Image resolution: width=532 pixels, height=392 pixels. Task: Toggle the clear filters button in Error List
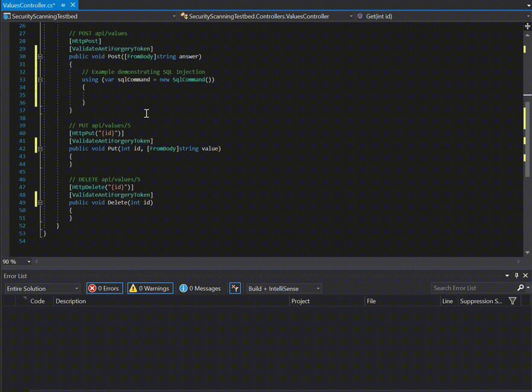click(235, 289)
